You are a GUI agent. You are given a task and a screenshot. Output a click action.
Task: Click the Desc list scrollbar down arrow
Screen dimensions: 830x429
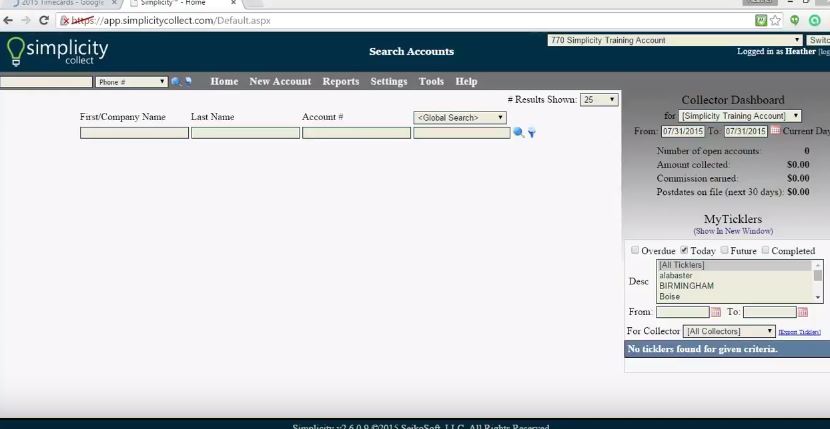[x=818, y=298]
